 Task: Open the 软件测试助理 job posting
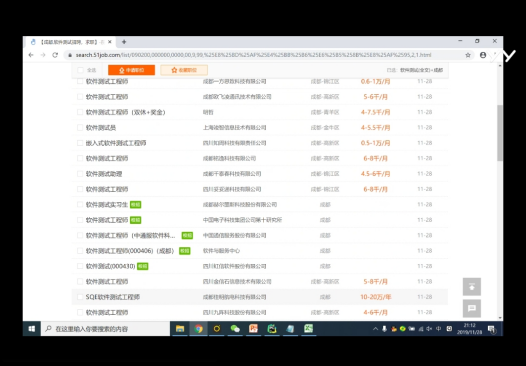104,174
